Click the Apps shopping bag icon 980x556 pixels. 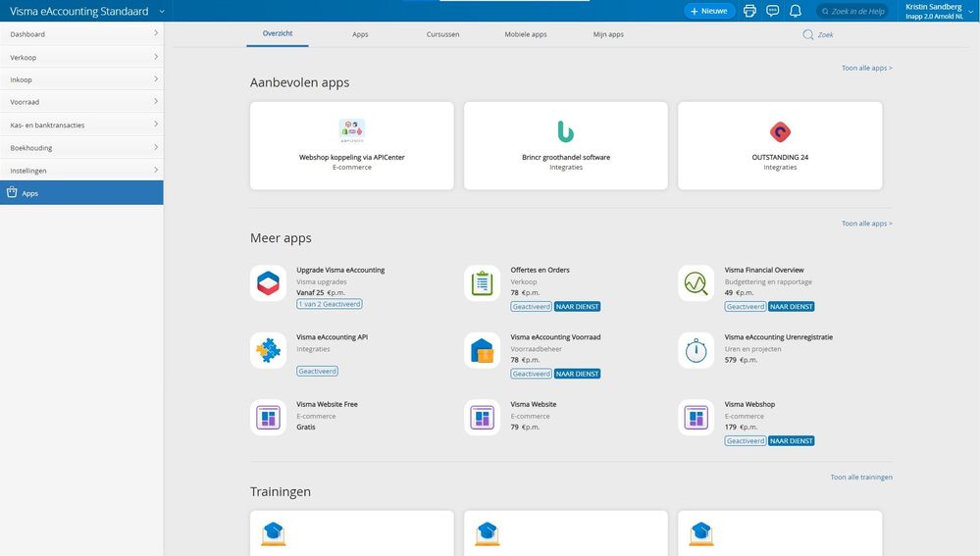[12, 192]
